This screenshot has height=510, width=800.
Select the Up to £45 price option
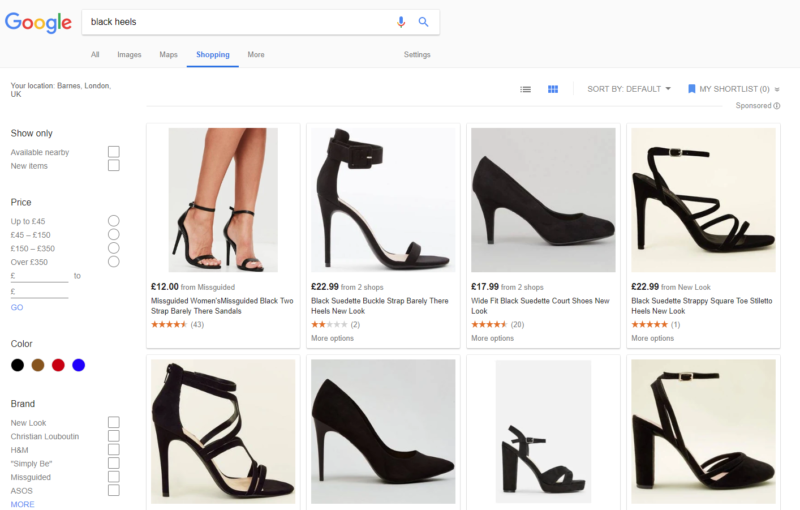[113, 221]
